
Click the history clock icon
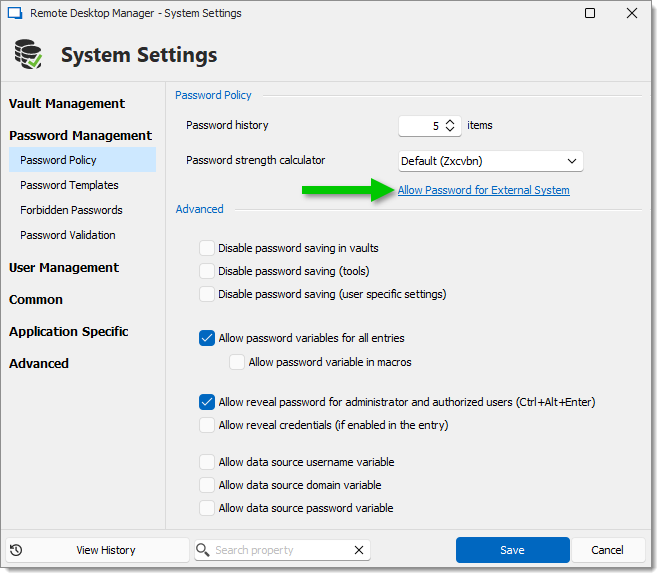click(x=16, y=550)
